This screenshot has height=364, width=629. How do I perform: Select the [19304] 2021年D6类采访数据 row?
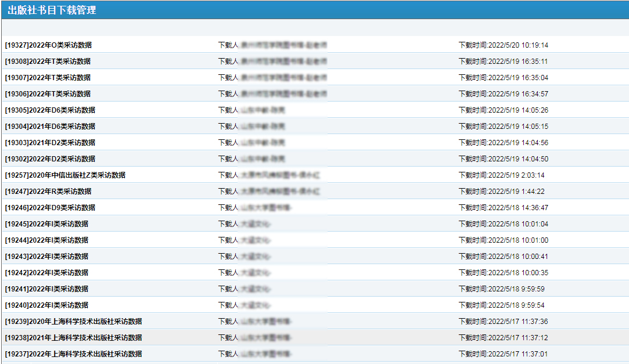[50, 127]
